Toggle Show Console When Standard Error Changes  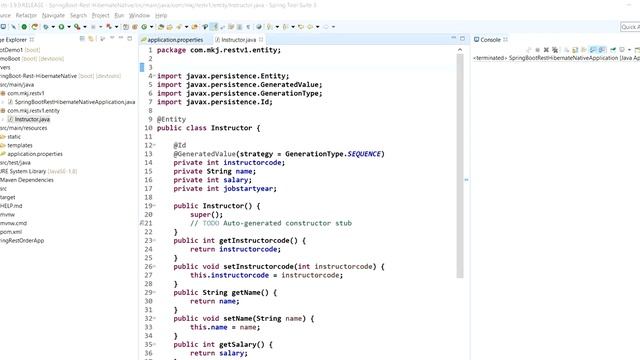click(x=602, y=50)
